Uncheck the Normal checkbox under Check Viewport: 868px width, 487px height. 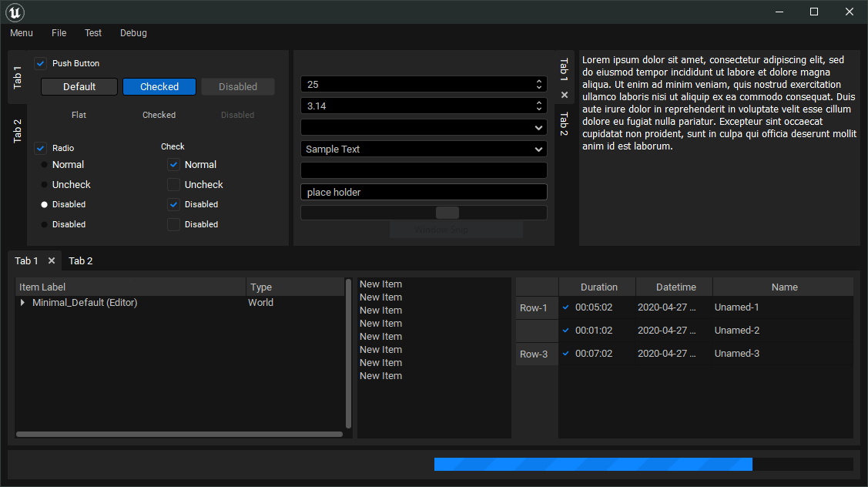(x=174, y=165)
